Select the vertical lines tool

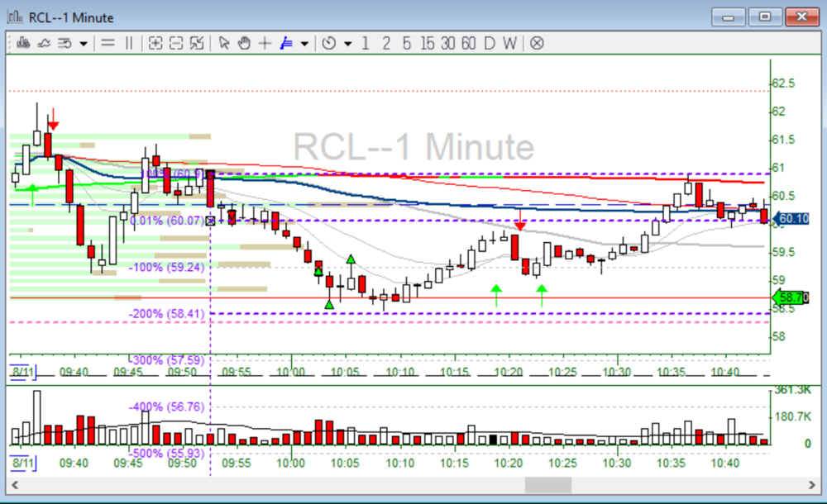pos(128,43)
